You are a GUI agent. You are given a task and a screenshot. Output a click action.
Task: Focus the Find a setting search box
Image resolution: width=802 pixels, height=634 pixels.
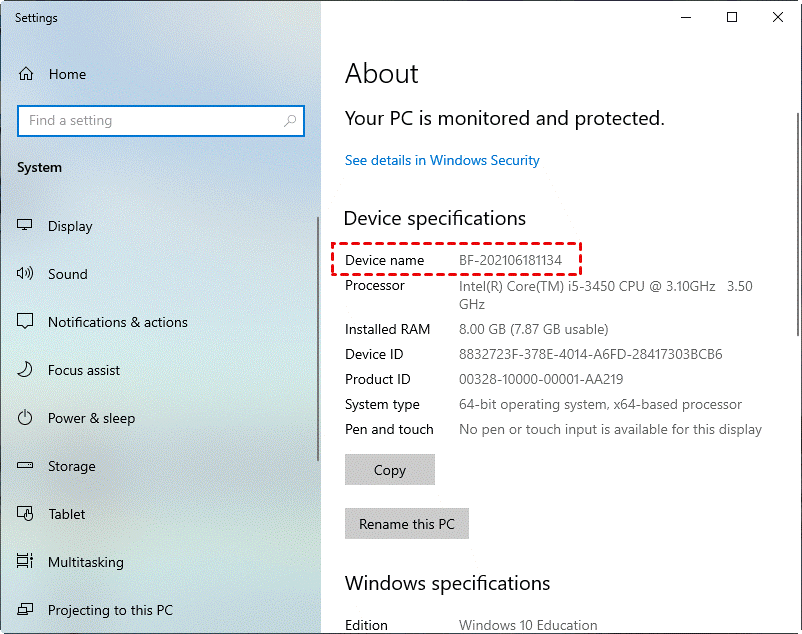click(150, 121)
